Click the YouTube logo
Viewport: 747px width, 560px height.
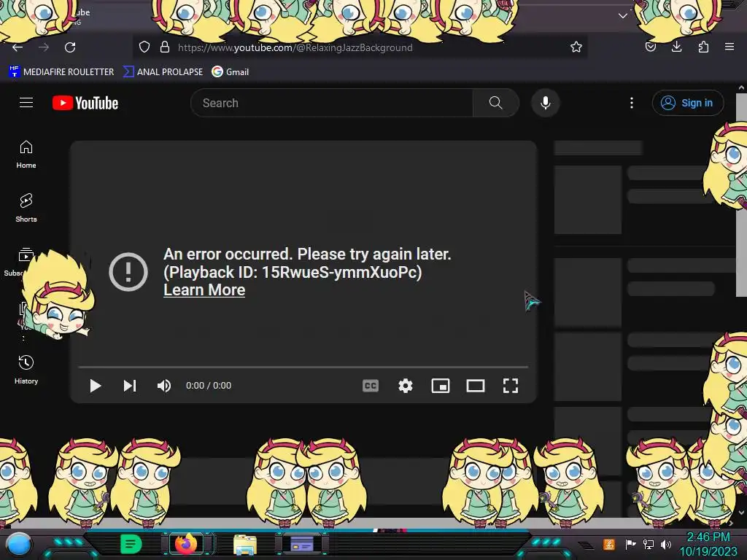tap(85, 103)
